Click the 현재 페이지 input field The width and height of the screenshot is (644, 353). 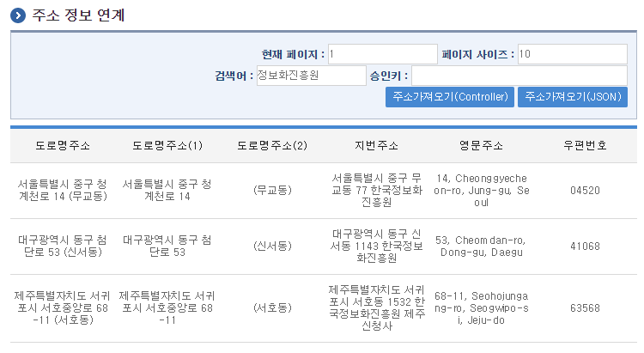pos(383,54)
